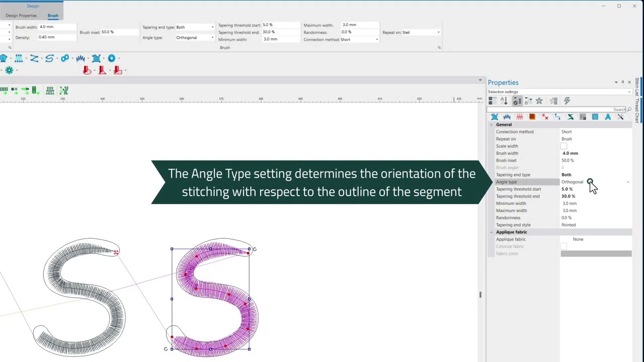The width and height of the screenshot is (644, 362).
Task: Open the red cross-stitch properties tab icon
Action: click(520, 117)
